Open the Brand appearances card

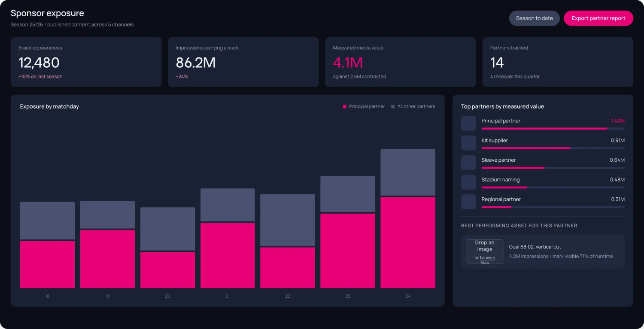(86, 62)
